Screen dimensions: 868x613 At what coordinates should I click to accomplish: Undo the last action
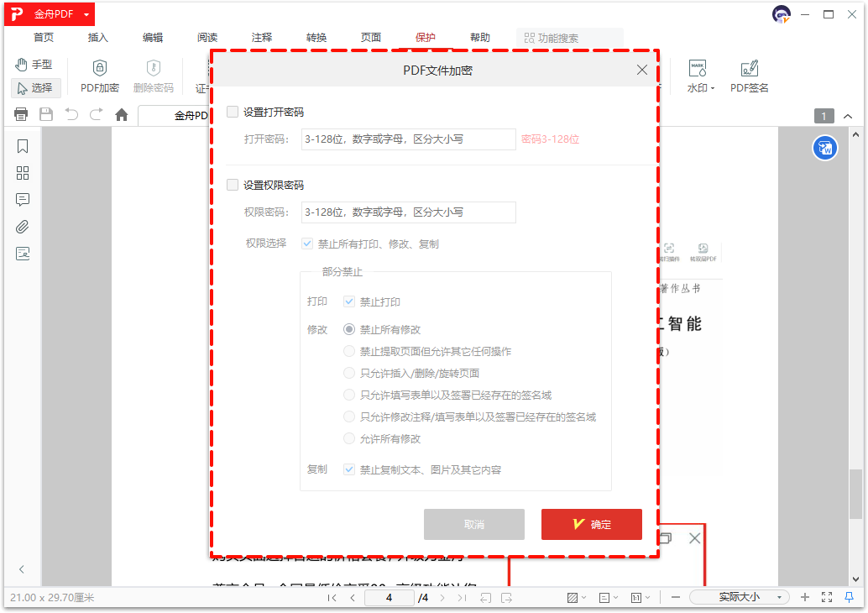coord(71,115)
